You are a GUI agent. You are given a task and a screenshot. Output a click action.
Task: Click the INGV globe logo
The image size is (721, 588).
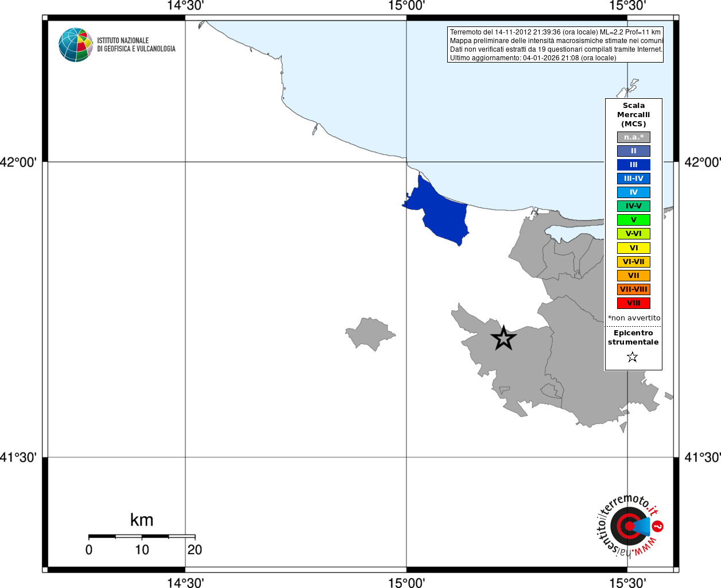[76, 45]
